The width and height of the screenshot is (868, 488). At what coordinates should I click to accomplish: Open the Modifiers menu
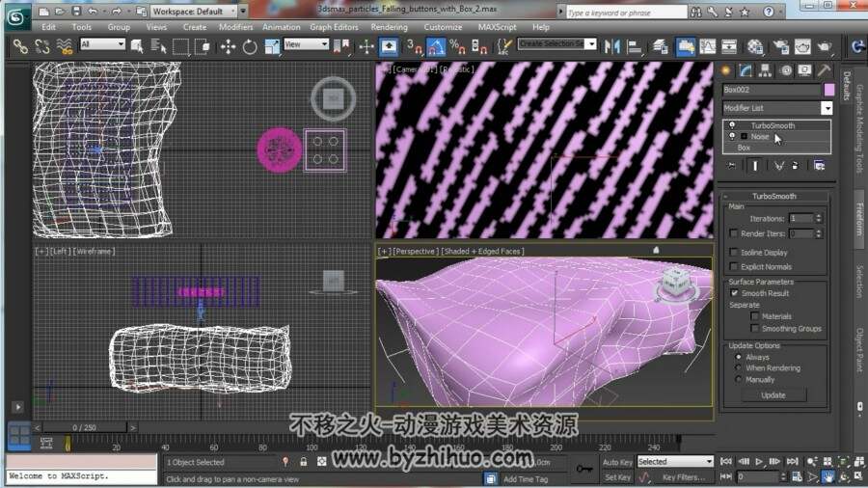[x=236, y=27]
